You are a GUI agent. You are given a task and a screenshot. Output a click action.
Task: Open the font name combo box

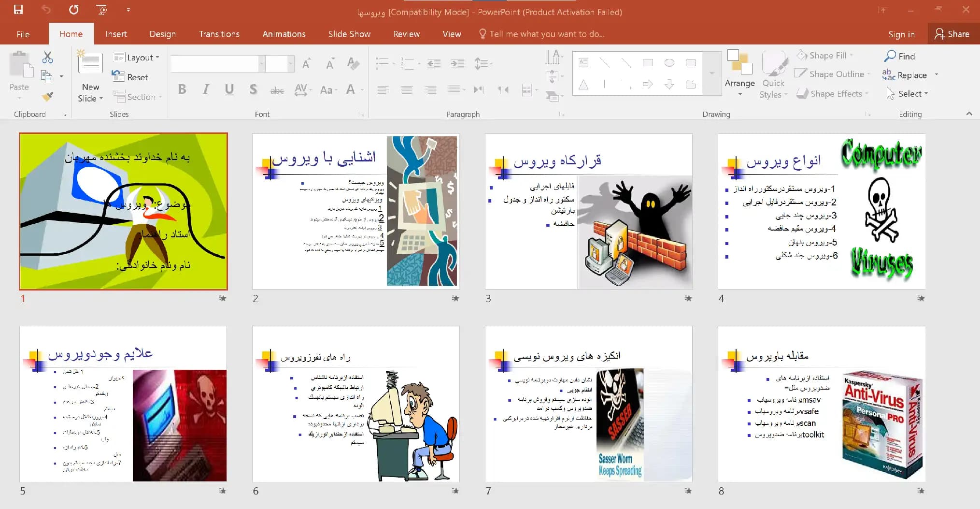pyautogui.click(x=218, y=63)
